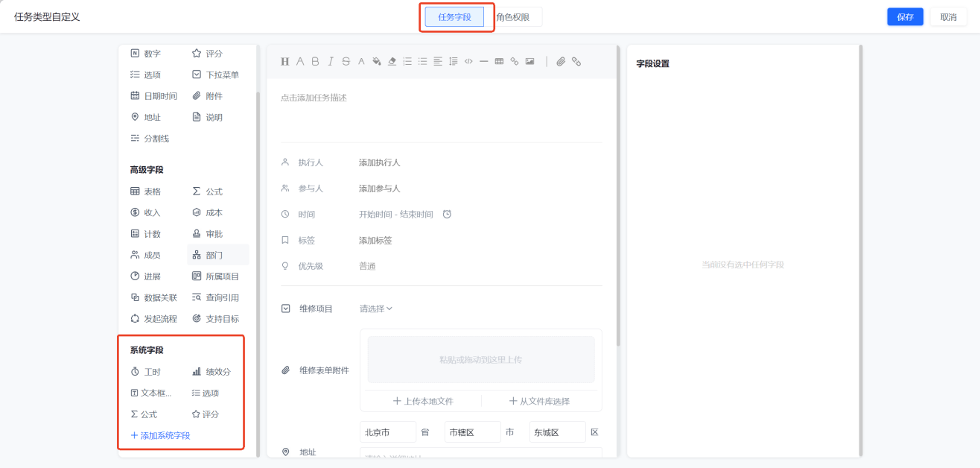Click the 保存 save button
Viewport: 980px width, 468px height.
(x=905, y=17)
